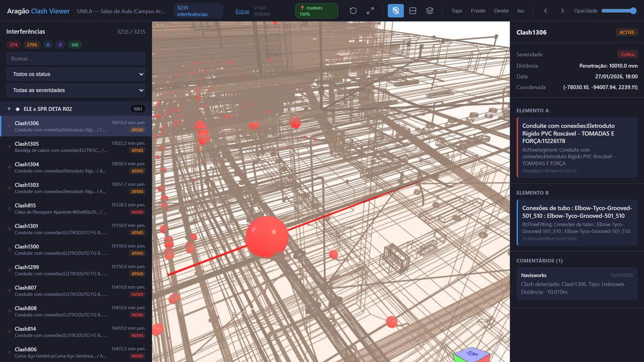Click the fullscreen expand arrows icon
The image size is (644, 362).
[370, 11]
